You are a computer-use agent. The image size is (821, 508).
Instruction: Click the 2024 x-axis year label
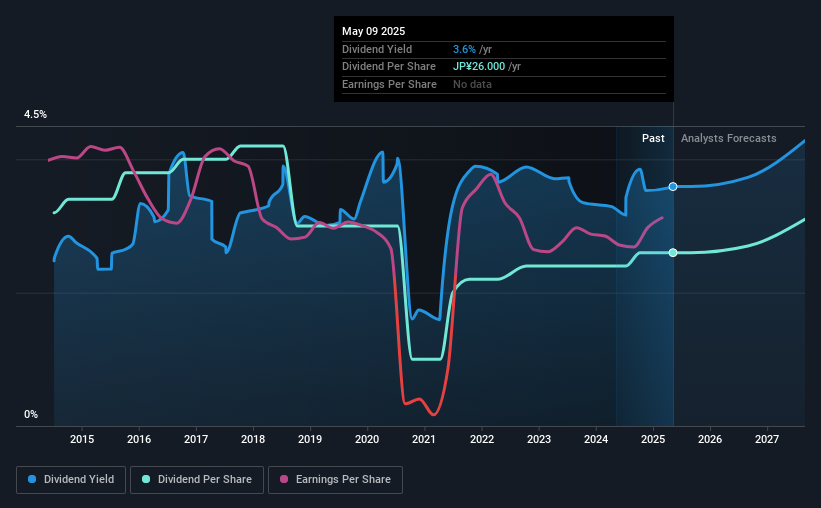(x=596, y=439)
